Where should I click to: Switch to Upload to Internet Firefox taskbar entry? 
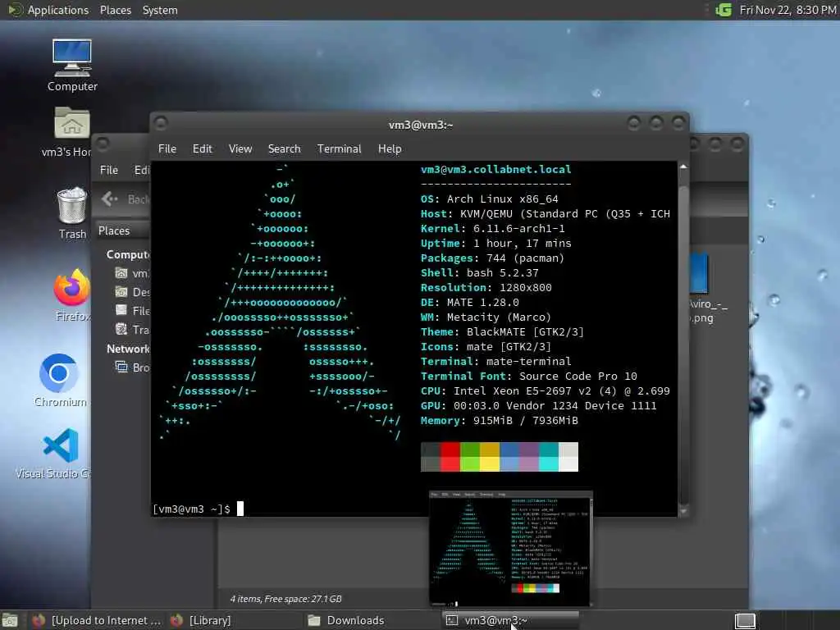(x=97, y=621)
